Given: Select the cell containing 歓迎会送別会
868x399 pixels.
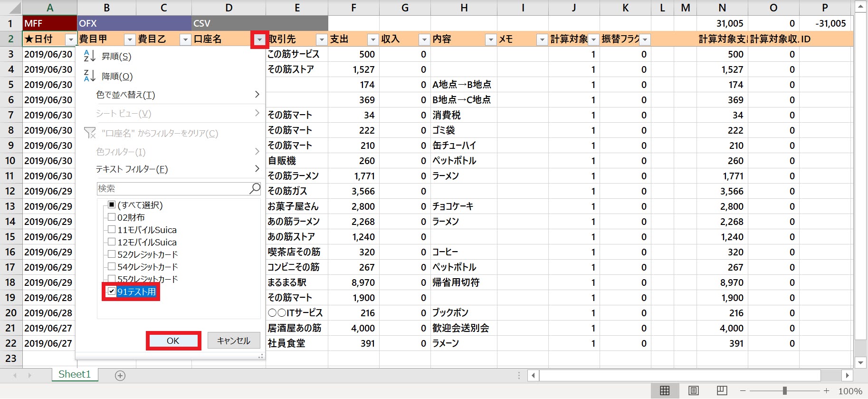Looking at the screenshot, I should 464,328.
